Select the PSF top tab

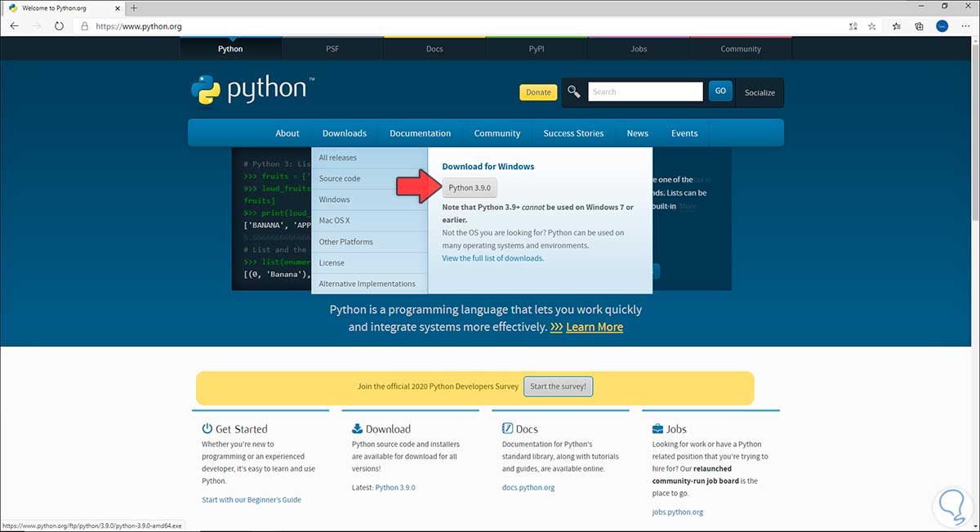click(332, 48)
